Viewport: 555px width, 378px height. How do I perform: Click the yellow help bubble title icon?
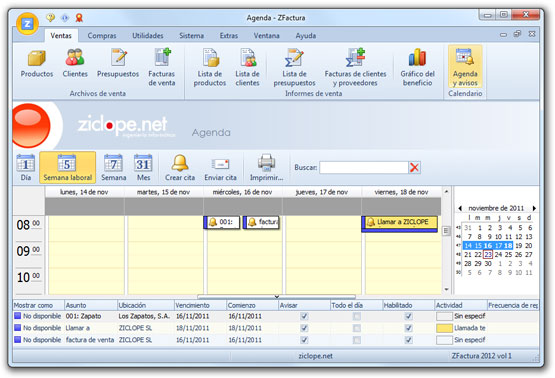(x=51, y=17)
